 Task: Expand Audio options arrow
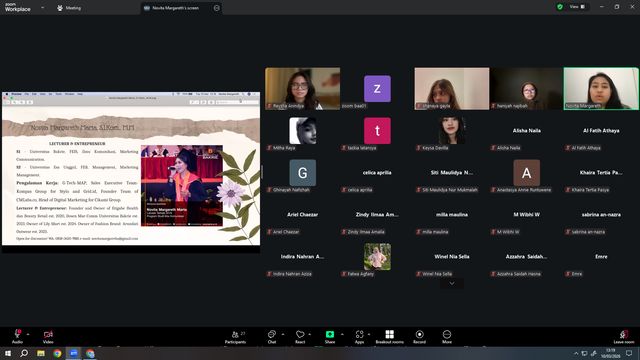28,334
